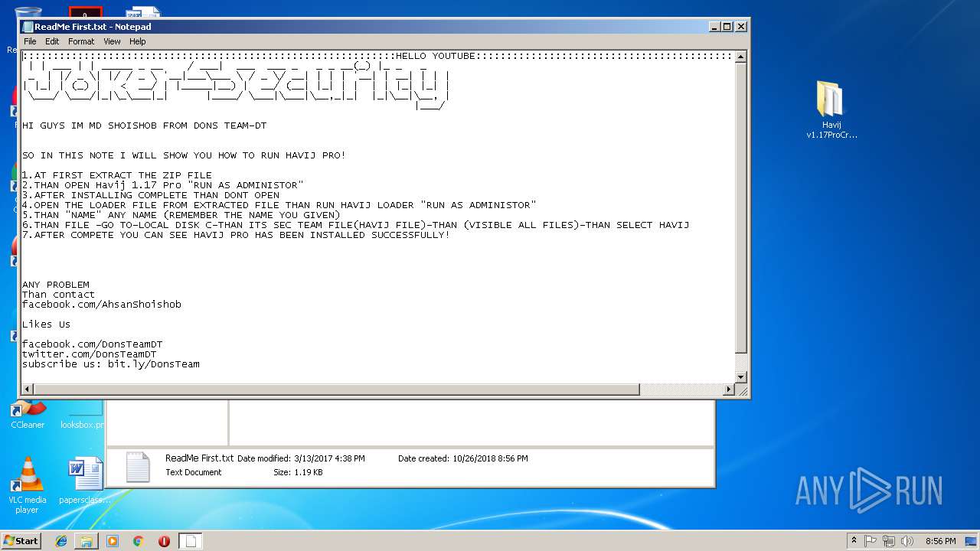980x551 pixels.
Task: Click ReadMe First.txt file icon in Explorer details pane
Action: point(138,467)
